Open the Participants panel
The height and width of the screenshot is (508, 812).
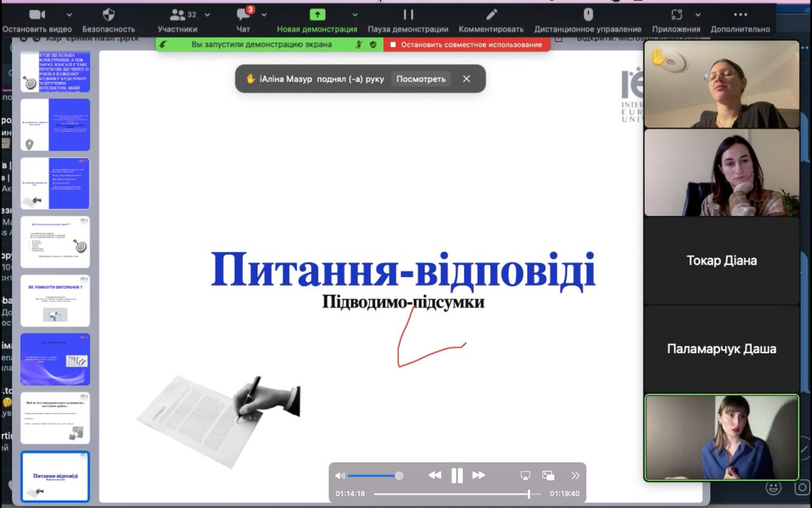(178, 15)
